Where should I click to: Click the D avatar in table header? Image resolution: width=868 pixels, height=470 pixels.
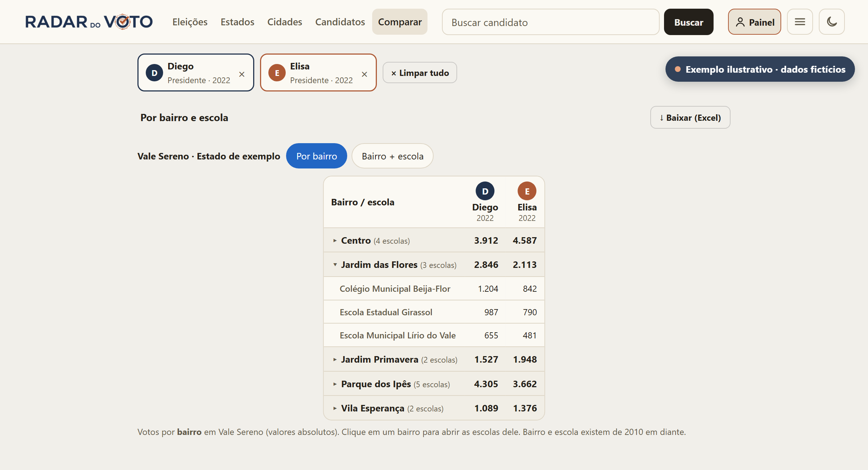point(485,191)
